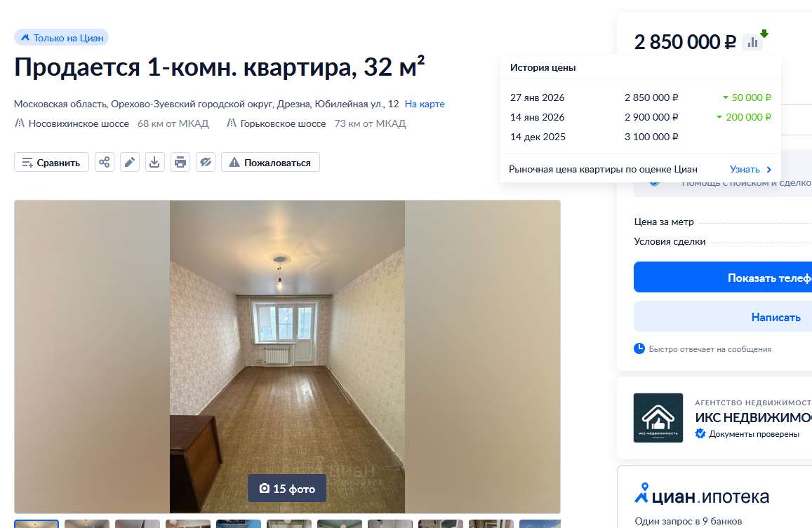Click the pencil add-note icon
812x528 pixels.
click(x=129, y=162)
